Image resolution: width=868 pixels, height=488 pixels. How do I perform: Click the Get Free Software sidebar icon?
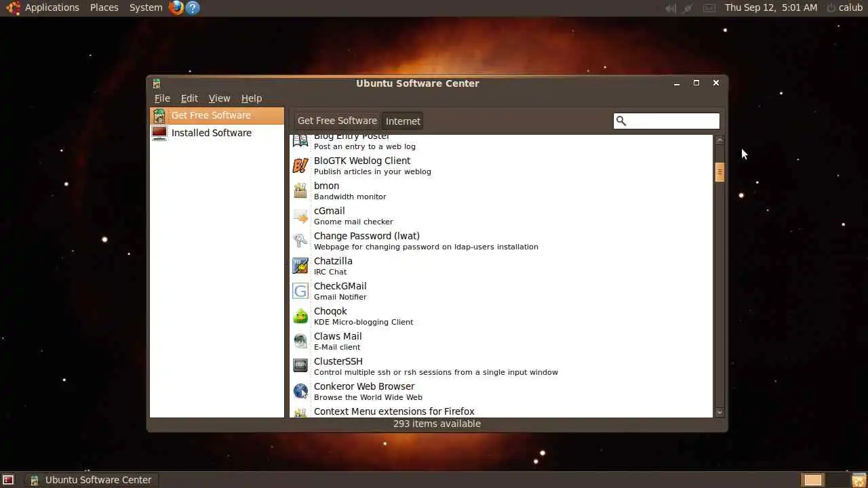[159, 115]
